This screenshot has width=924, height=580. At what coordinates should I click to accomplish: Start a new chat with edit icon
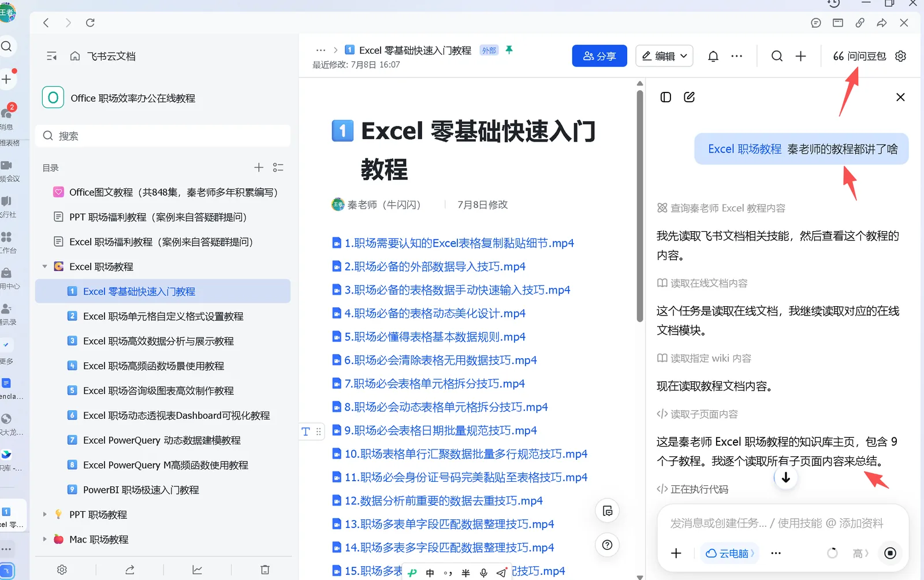689,97
